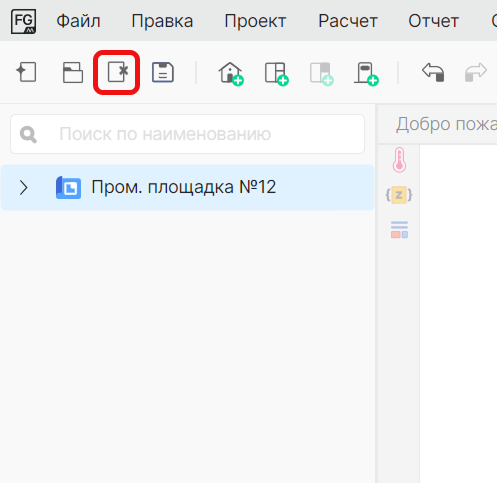The height and width of the screenshot is (483, 497).
Task: Redo the action with greyed arrow
Action: [476, 72]
